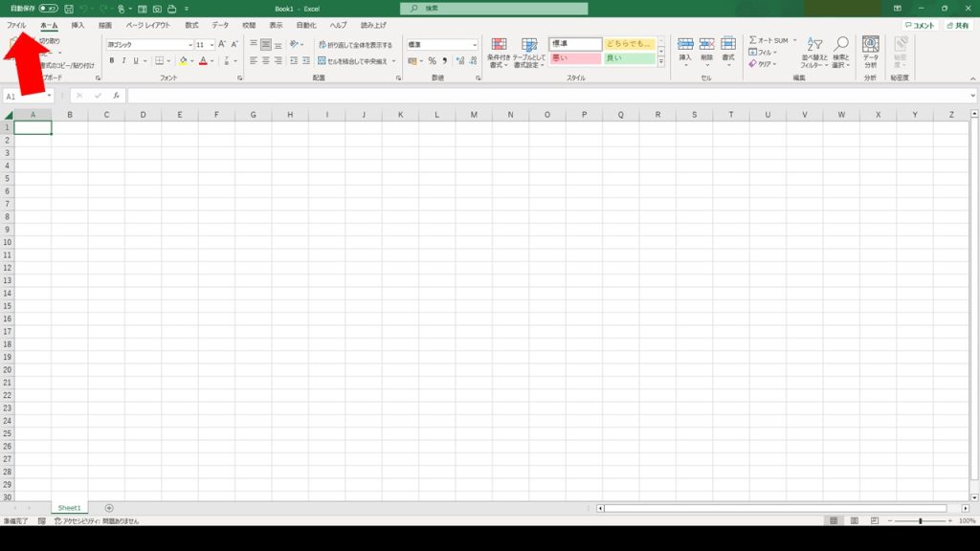Open Find and Select (検索と選択)
This screenshot has height=551, width=980.
pyautogui.click(x=841, y=51)
